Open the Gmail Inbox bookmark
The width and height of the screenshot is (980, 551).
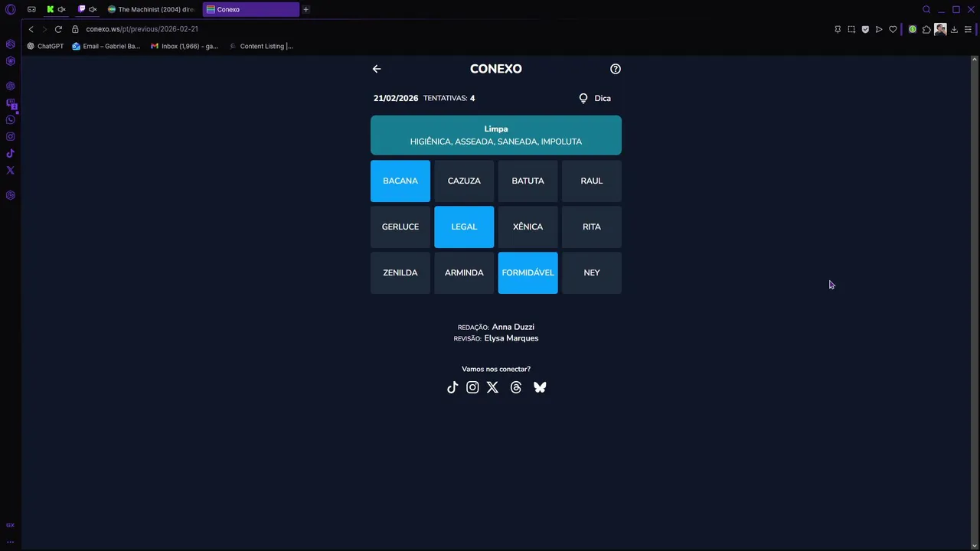[x=185, y=46]
